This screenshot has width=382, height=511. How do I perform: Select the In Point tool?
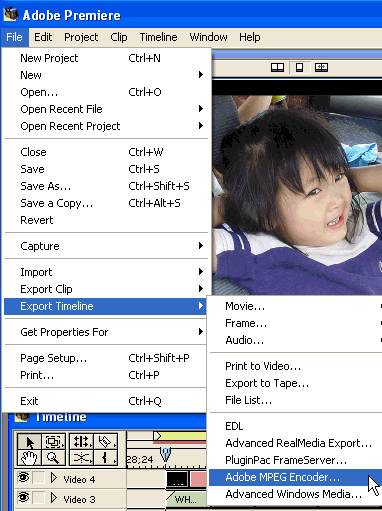point(106,458)
